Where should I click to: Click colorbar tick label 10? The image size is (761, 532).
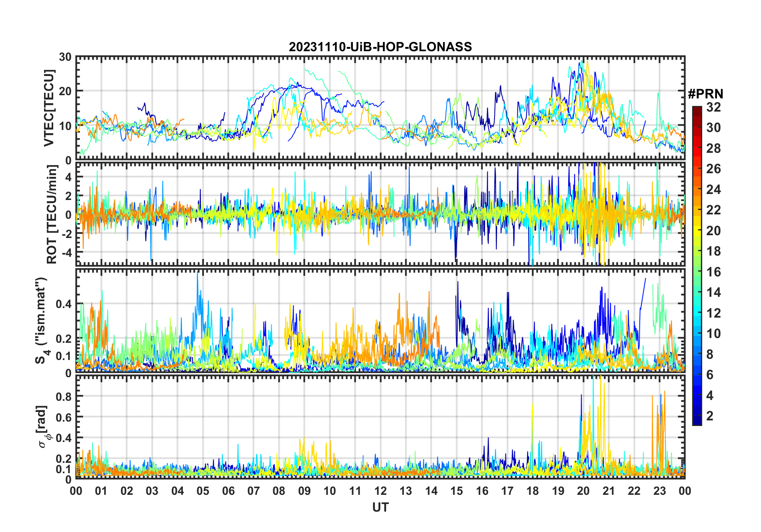[713, 334]
